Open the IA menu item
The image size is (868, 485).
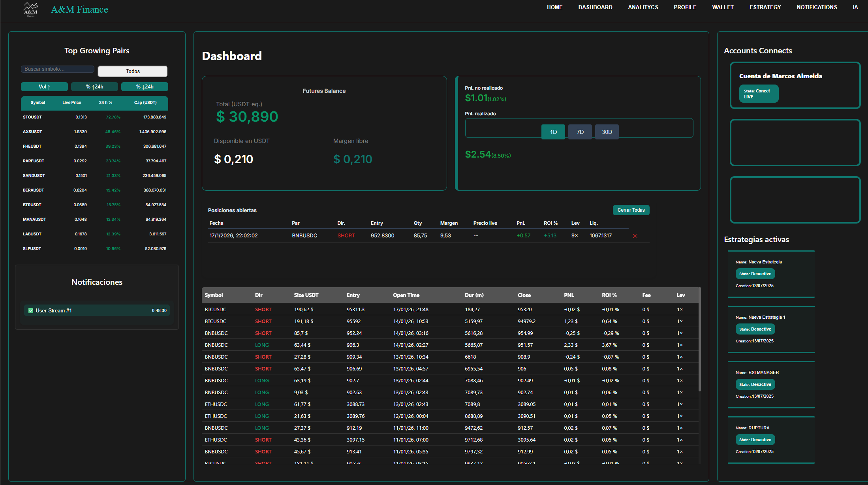point(855,7)
